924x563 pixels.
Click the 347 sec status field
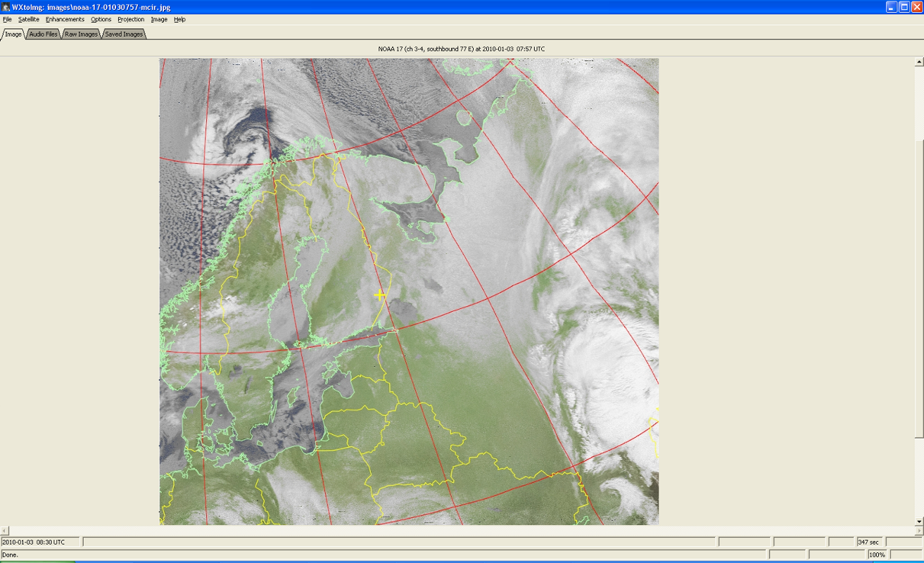[869, 542]
